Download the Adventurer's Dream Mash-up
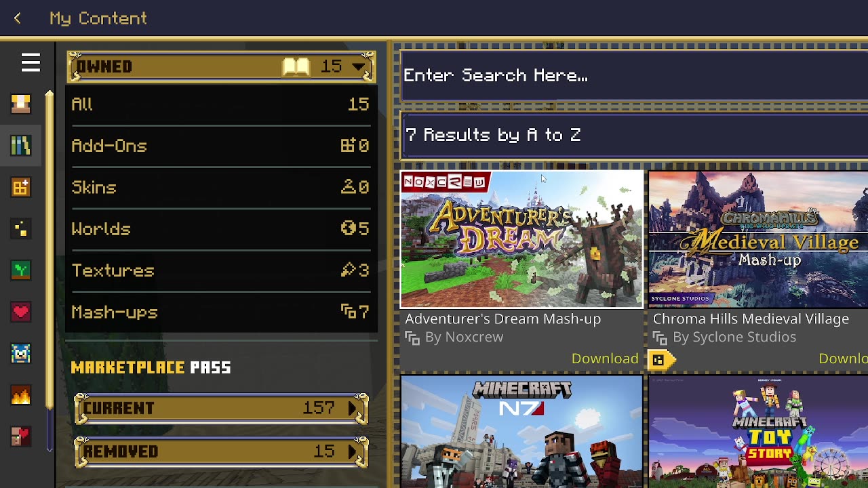Viewport: 868px width, 488px height. pyautogui.click(x=605, y=359)
